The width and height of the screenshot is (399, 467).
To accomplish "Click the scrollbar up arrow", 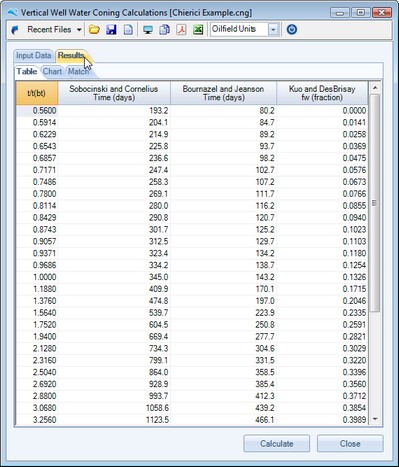I will 375,88.
